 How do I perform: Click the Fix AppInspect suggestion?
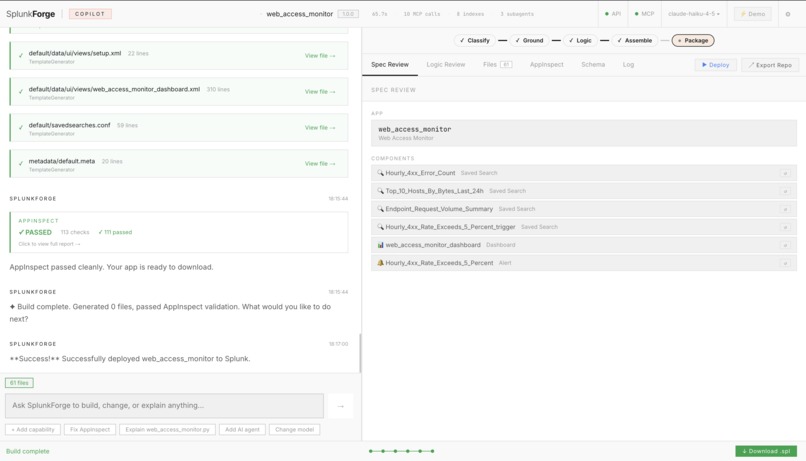[x=90, y=430]
